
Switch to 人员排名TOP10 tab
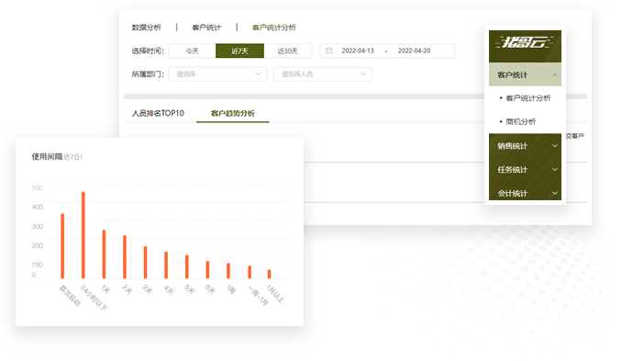coord(158,113)
